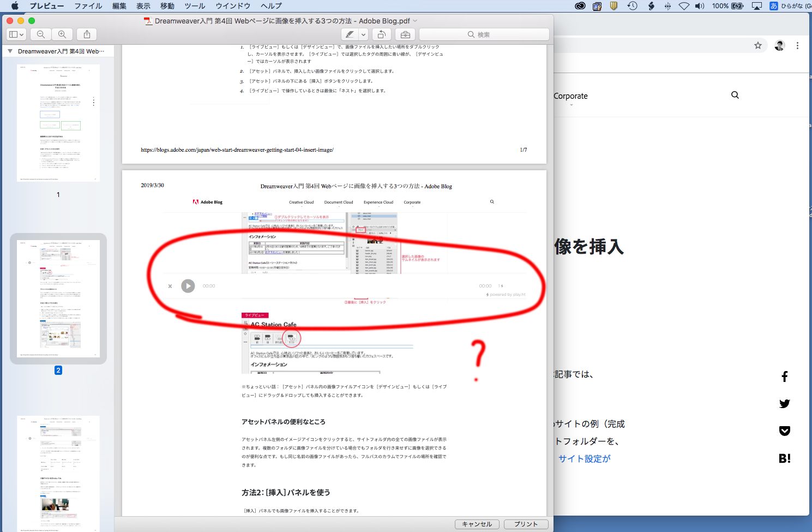Bookmark page with Chrome star icon
This screenshot has height=532, width=812.
(758, 46)
